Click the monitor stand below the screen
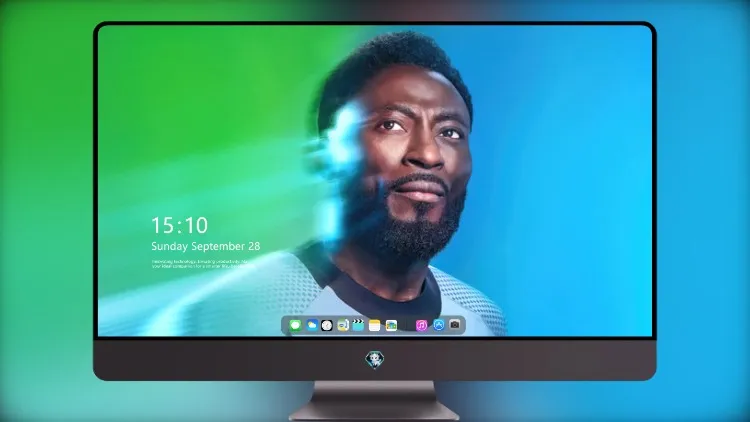The width and height of the screenshot is (750, 422). coord(375,401)
